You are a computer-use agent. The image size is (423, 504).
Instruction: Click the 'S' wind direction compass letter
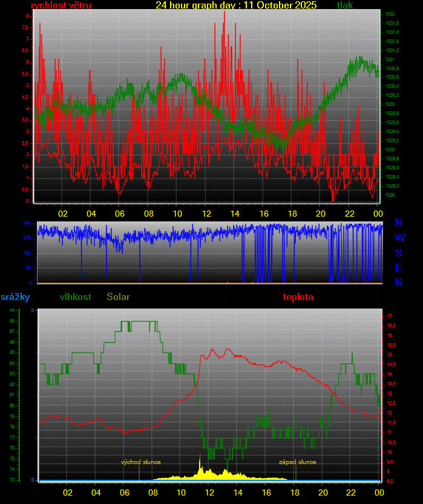399,252
